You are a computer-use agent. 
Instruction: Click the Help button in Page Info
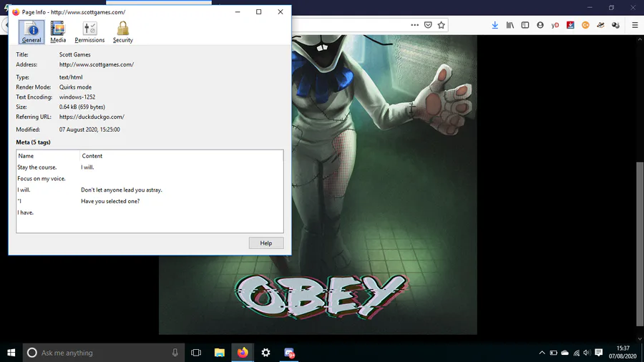tap(266, 243)
